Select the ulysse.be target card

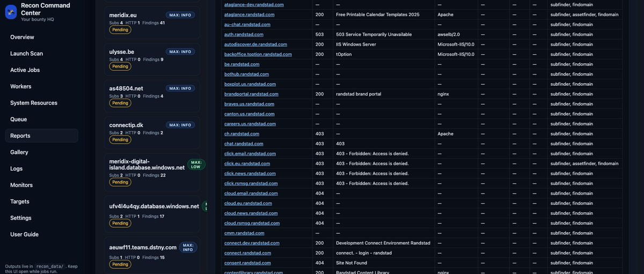coord(152,59)
